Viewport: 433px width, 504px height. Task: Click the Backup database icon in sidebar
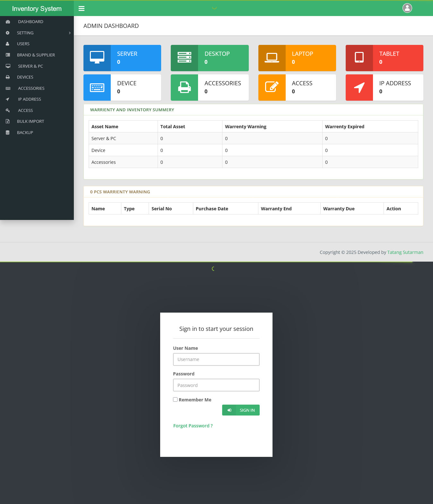tap(7, 132)
